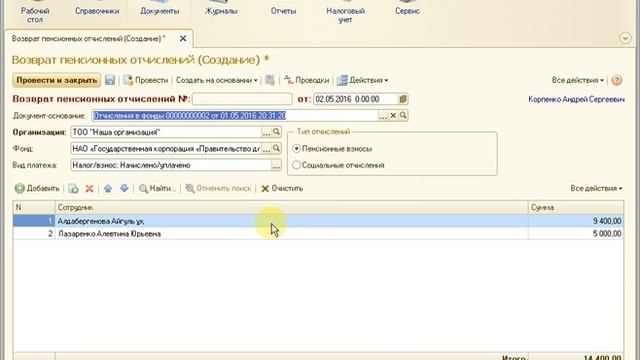Viewport: 640px width, 360px height.
Task: Click Найти search button in table toolbar
Action: click(x=157, y=188)
